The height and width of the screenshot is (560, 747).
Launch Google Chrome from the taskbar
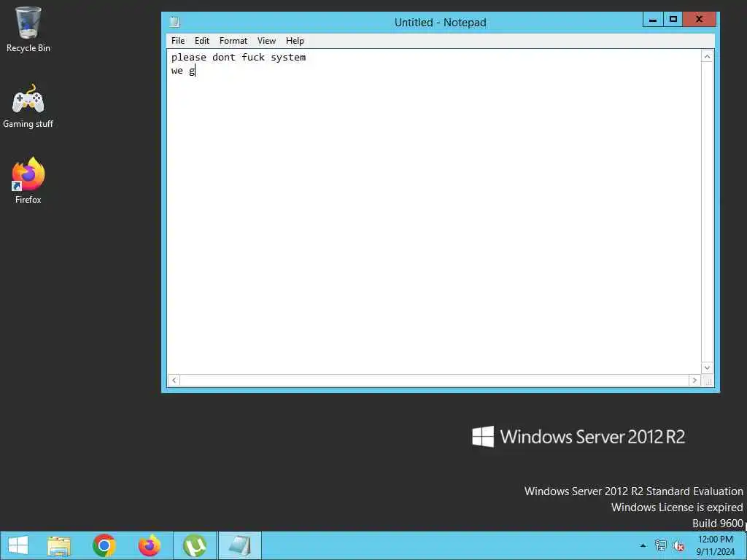(104, 545)
